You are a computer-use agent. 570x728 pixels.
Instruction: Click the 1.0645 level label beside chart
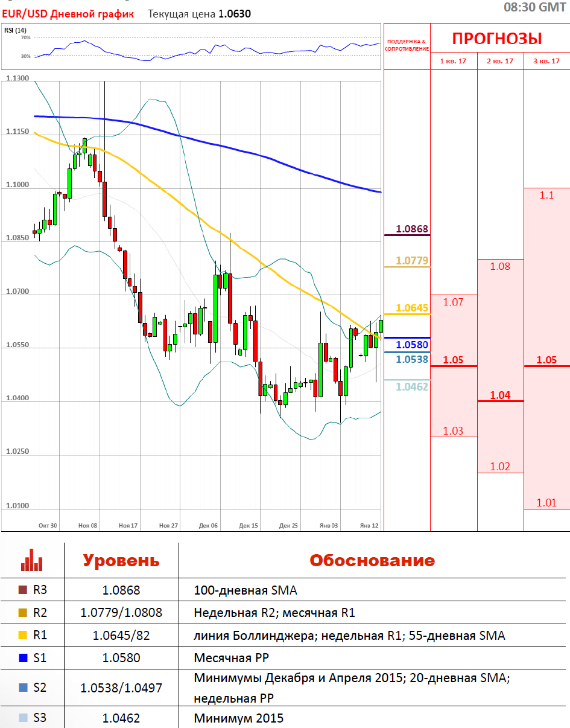(412, 308)
